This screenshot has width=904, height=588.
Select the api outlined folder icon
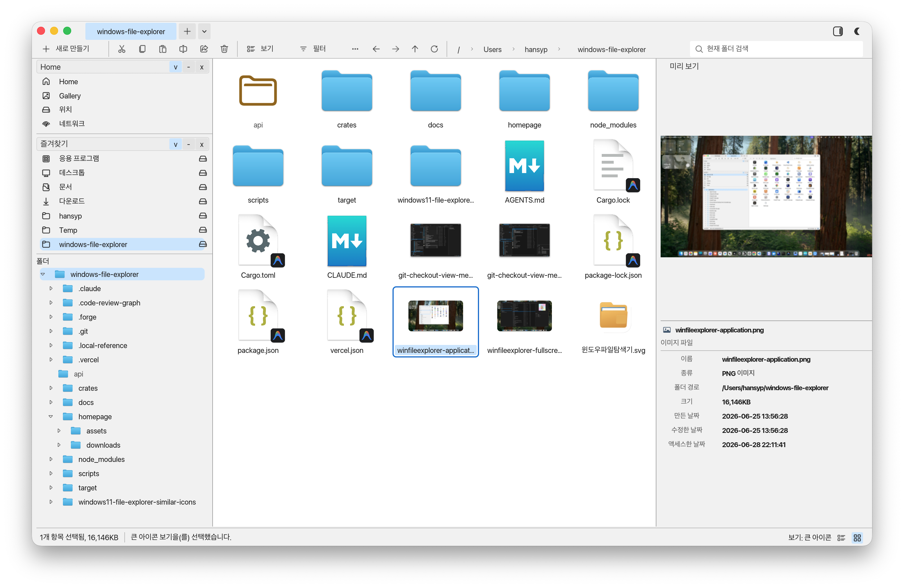point(258,91)
